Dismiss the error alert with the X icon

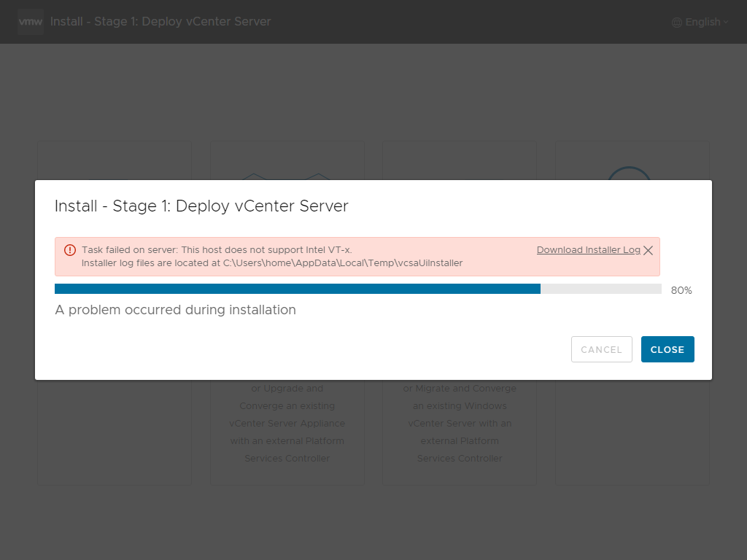648,251
